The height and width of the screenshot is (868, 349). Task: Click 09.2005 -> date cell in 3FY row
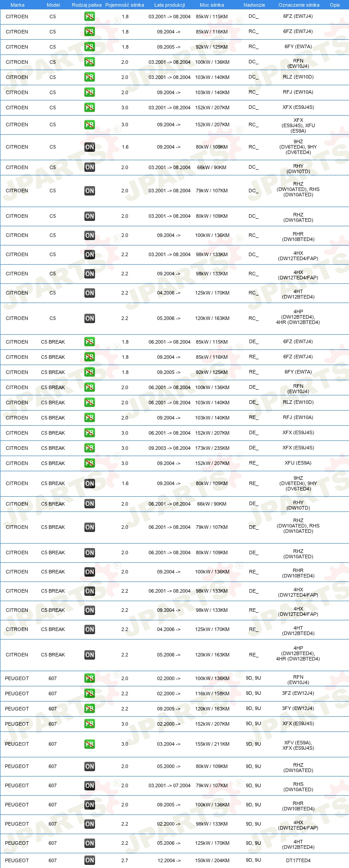click(x=169, y=709)
